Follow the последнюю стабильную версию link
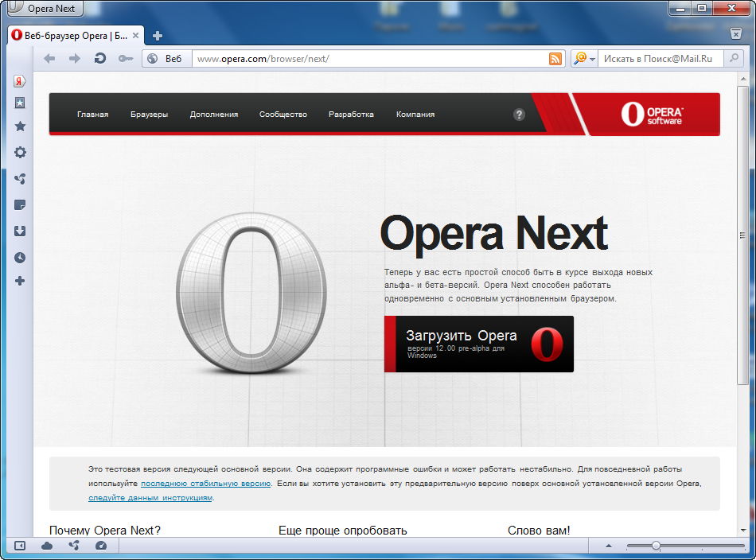 pos(206,484)
